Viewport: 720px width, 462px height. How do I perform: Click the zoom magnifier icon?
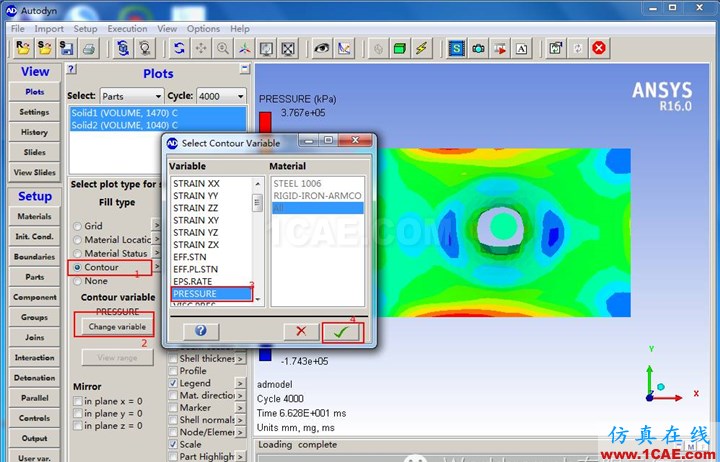pyautogui.click(x=223, y=48)
